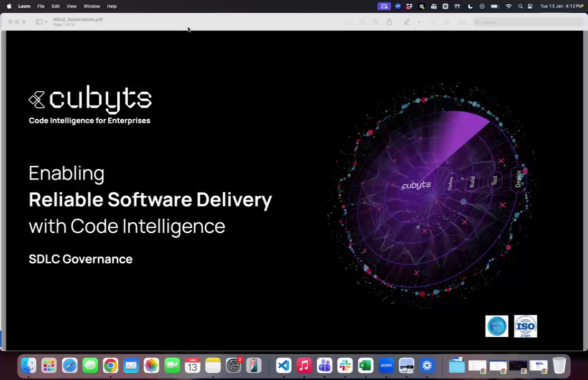Launch FaceTime from the Dock
Viewport: 588px width, 380px height.
[172, 365]
